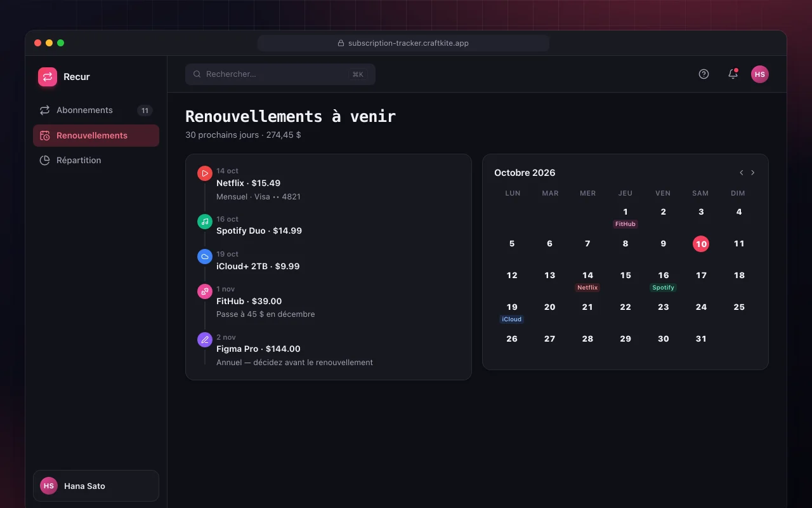The image size is (812, 508).
Task: Click the Netflix tag on October 14
Action: pos(587,288)
